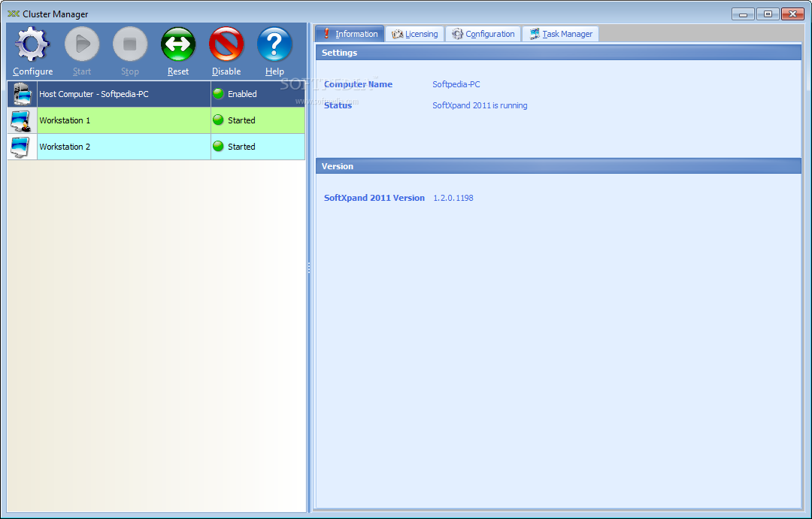Screen dimensions: 812x519
Task: Minimize the Cluster Manager window
Action: coord(743,14)
